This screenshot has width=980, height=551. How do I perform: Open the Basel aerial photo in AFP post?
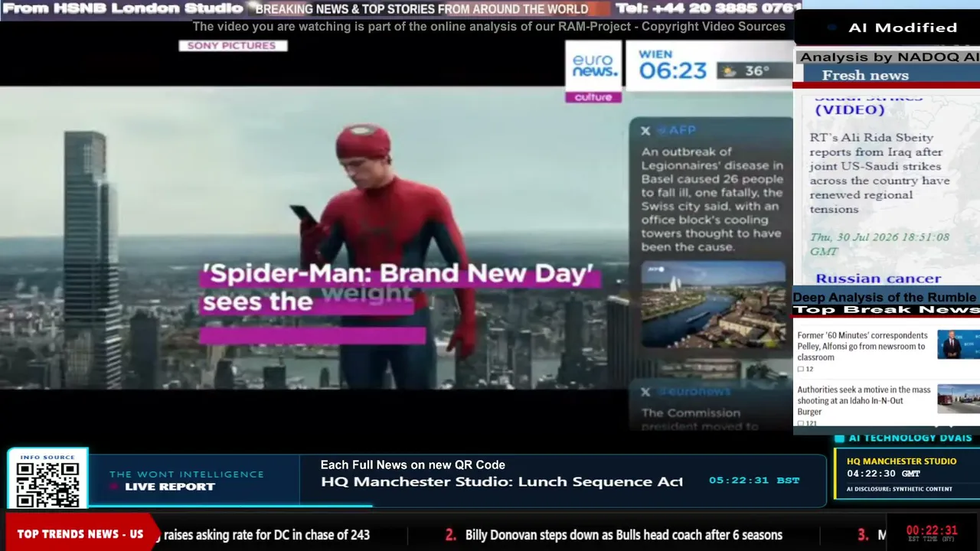[714, 305]
